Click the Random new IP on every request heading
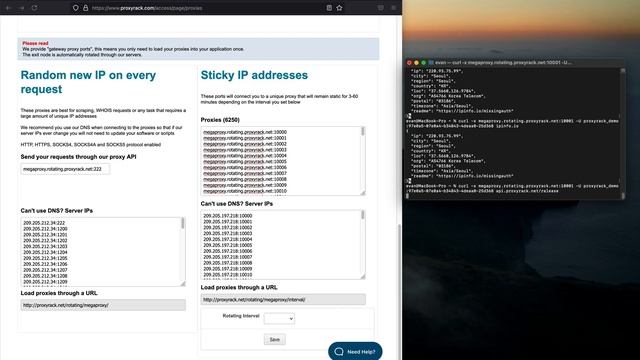 tap(88, 82)
